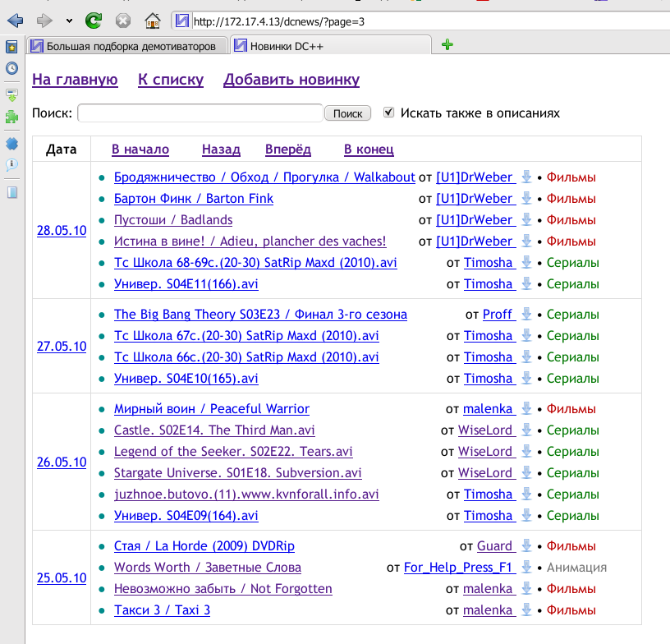
Task: Switch to 'Большая подборка демотиваторов' tab
Action: pos(126,46)
